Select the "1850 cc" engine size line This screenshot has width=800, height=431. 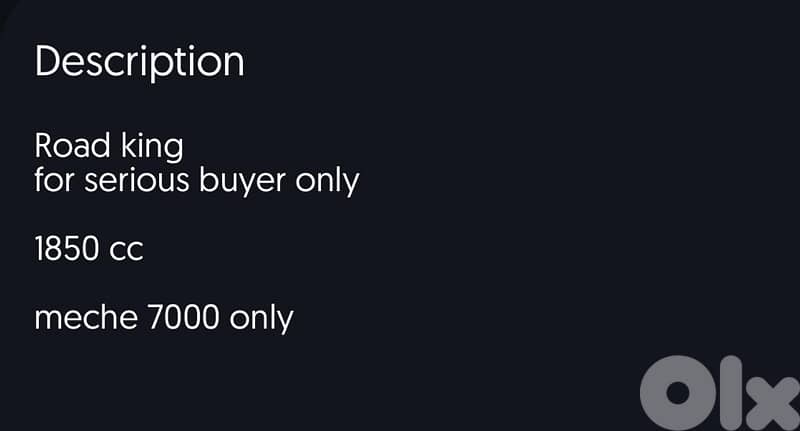[89, 249]
